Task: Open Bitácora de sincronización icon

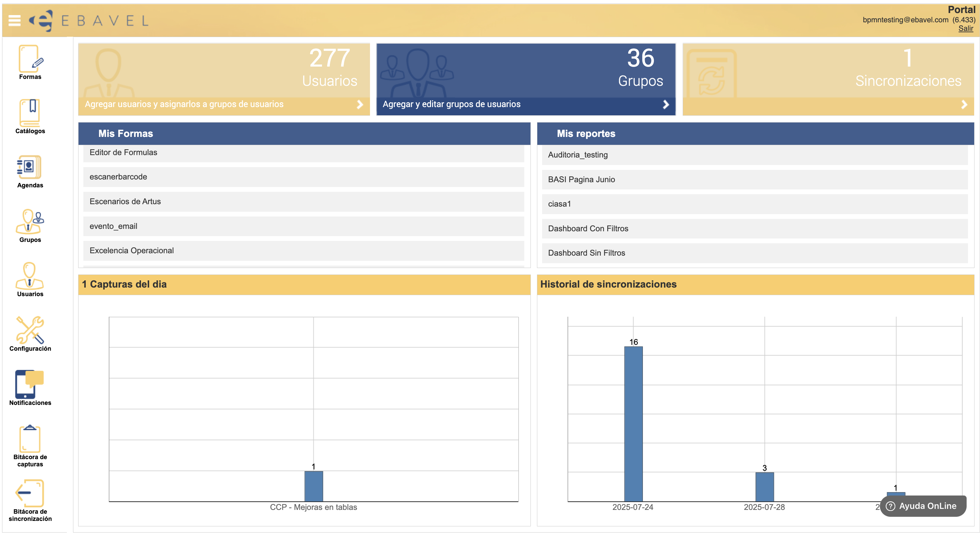Action: [x=30, y=493]
